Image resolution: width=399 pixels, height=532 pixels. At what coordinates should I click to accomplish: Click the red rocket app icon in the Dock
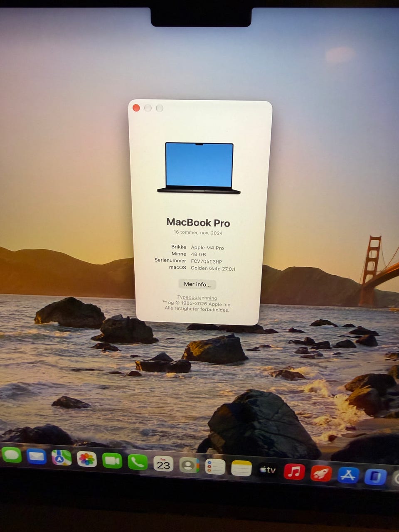tap(321, 473)
